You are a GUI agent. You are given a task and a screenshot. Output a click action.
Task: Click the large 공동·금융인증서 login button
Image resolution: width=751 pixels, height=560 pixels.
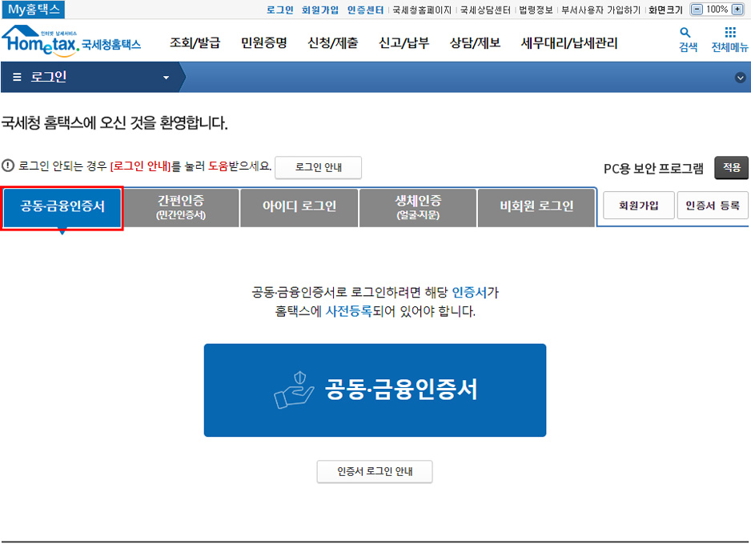375,390
